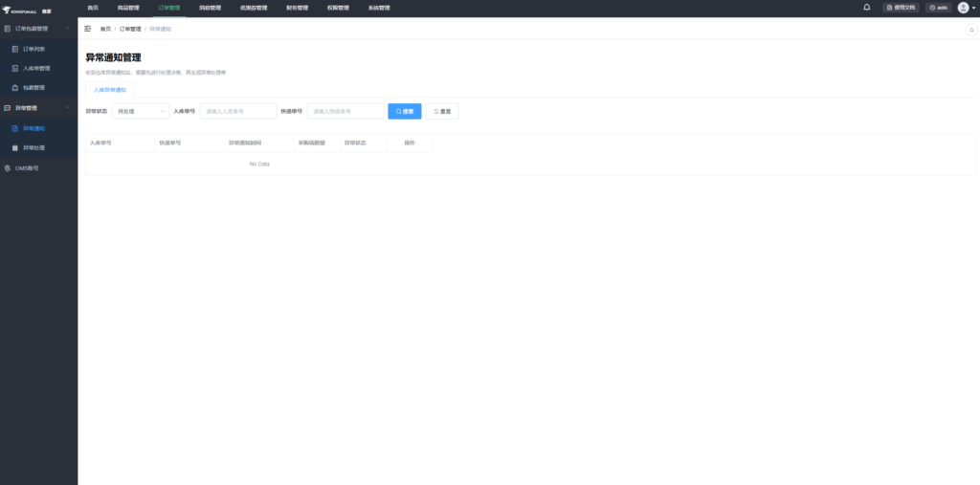Open 异常处理 in the sidebar
The height and width of the screenshot is (485, 980).
[x=34, y=148]
